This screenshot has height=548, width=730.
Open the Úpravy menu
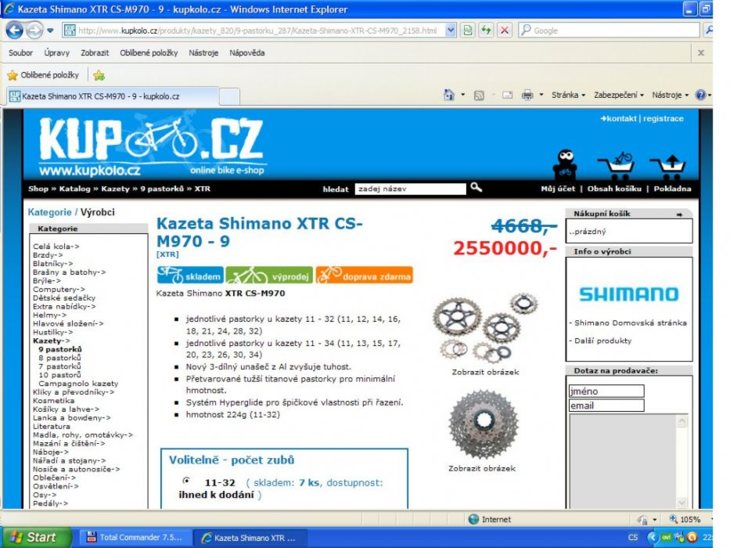[57, 53]
